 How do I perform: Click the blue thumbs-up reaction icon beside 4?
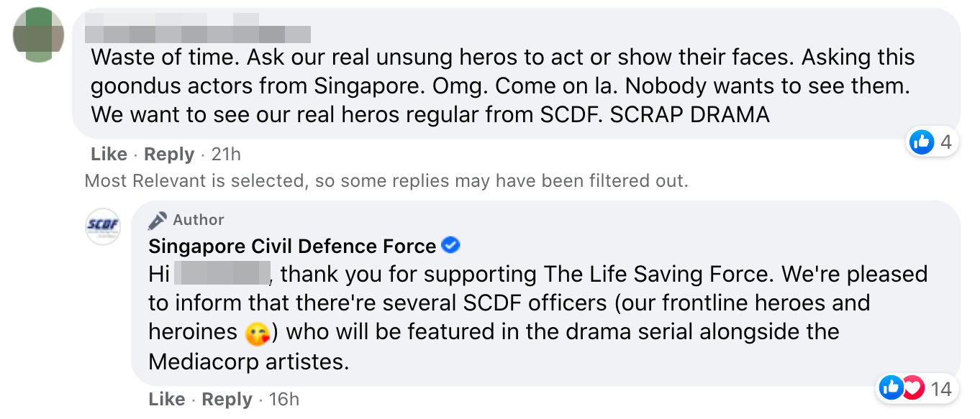click(x=922, y=142)
